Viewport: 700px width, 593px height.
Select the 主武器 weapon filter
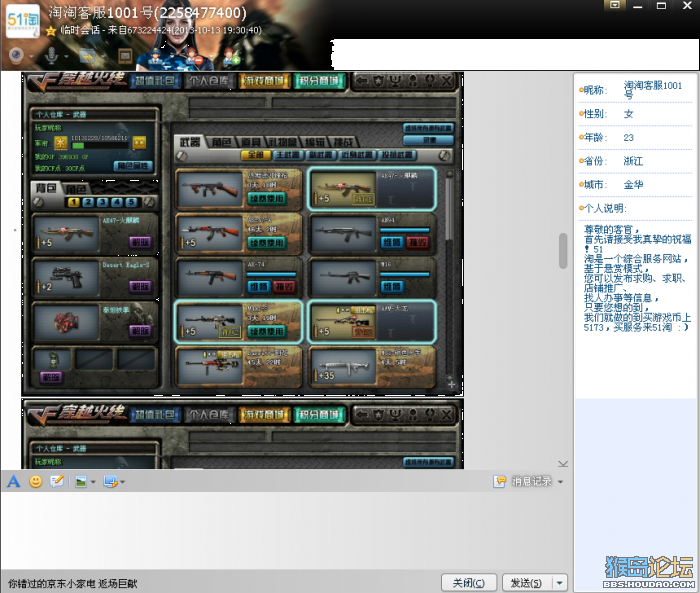(288, 155)
